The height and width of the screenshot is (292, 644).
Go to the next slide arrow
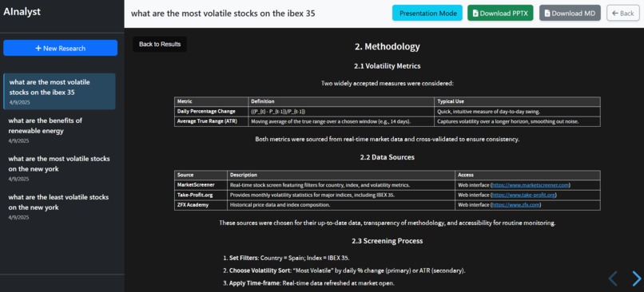pyautogui.click(x=637, y=278)
